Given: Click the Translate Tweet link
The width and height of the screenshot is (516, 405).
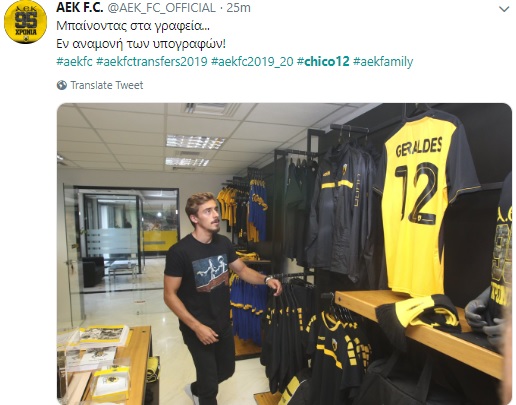Looking at the screenshot, I should 107,85.
